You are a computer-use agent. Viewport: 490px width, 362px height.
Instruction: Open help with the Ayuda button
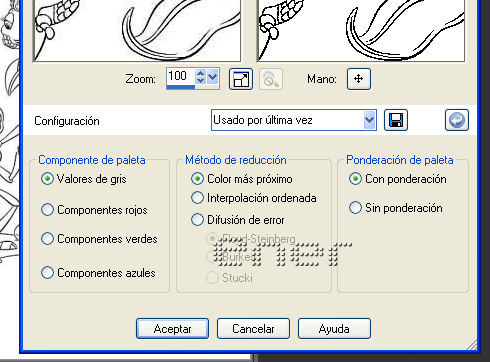pos(334,329)
